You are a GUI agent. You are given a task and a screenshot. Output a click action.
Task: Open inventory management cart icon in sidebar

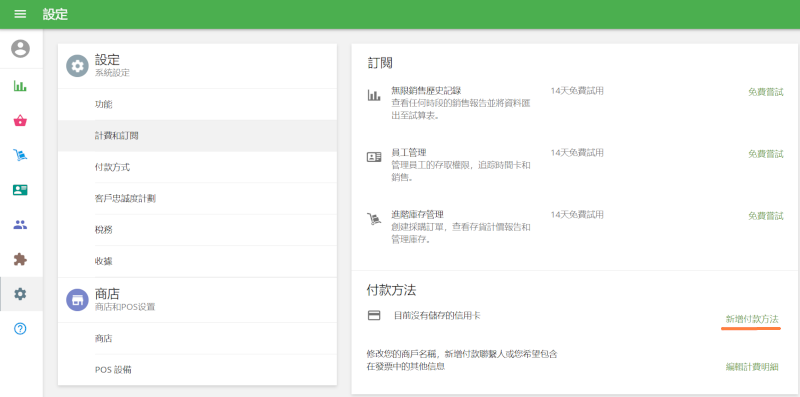[x=20, y=155]
